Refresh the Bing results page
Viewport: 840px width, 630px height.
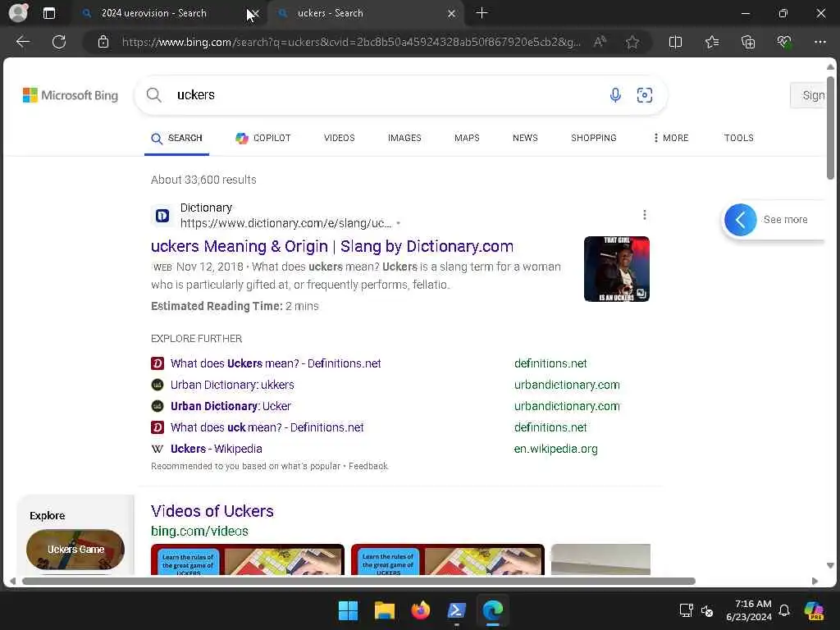(x=59, y=42)
